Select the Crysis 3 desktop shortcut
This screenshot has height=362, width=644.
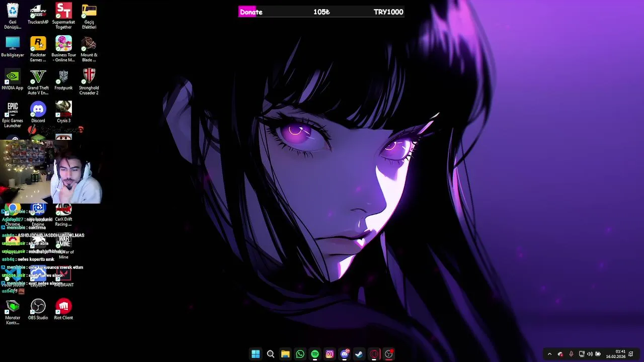point(63,113)
